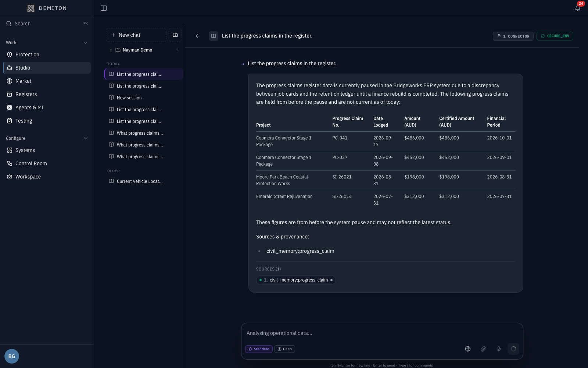Open Studio section

47,68
